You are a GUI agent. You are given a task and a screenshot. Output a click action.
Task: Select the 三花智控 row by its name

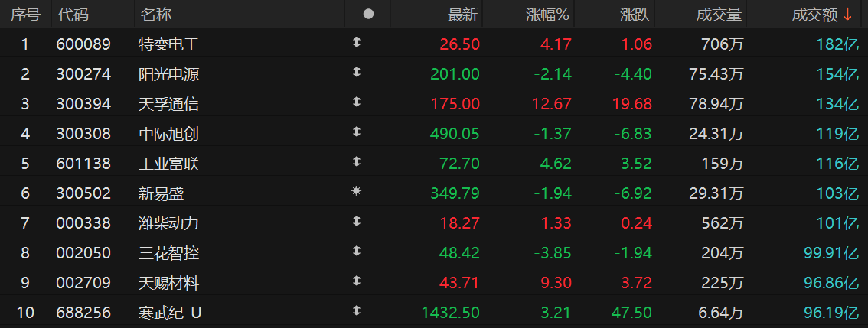[x=168, y=253]
